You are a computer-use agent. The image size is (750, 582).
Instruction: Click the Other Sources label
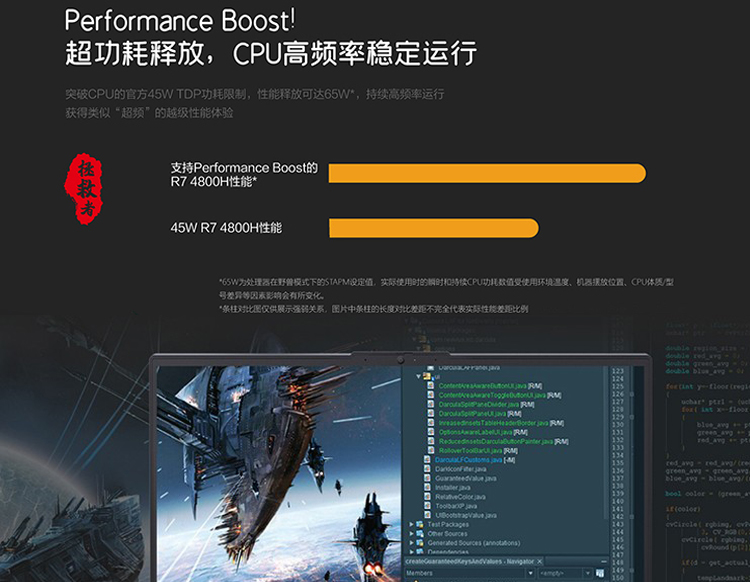click(447, 534)
